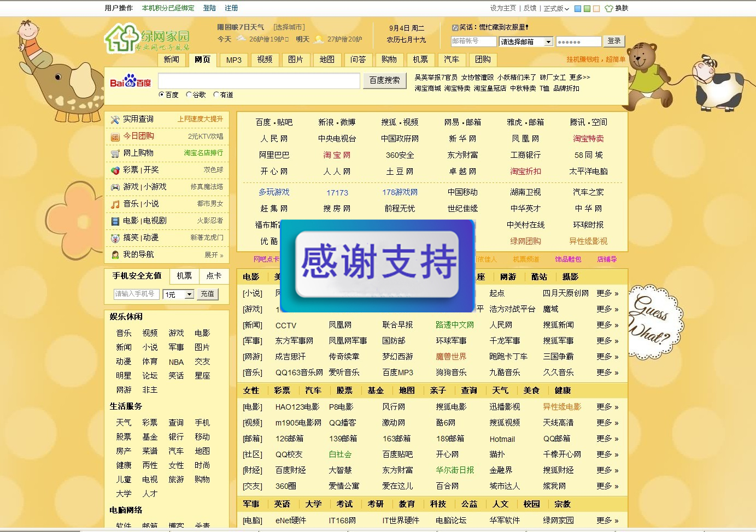Click the 登录 mailbox login button

(x=614, y=41)
